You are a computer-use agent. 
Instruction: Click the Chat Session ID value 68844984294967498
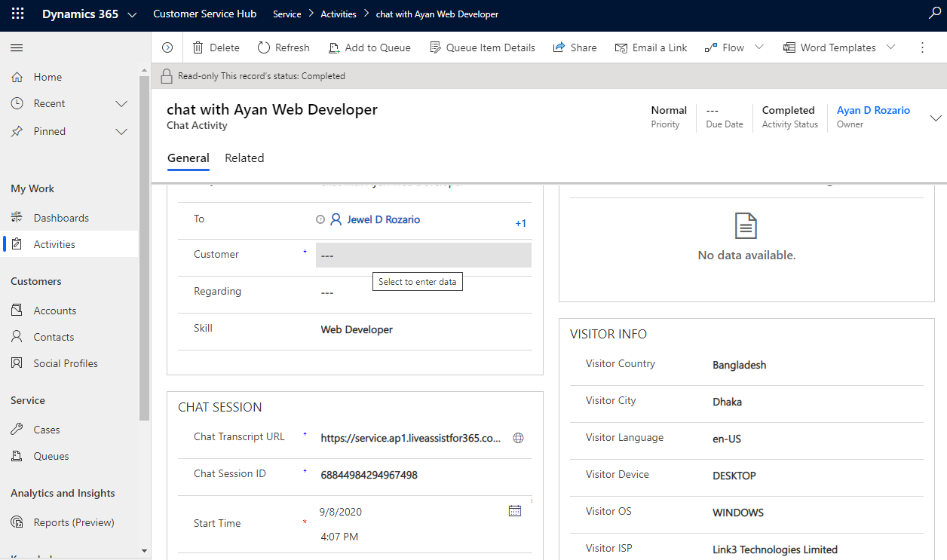(369, 475)
